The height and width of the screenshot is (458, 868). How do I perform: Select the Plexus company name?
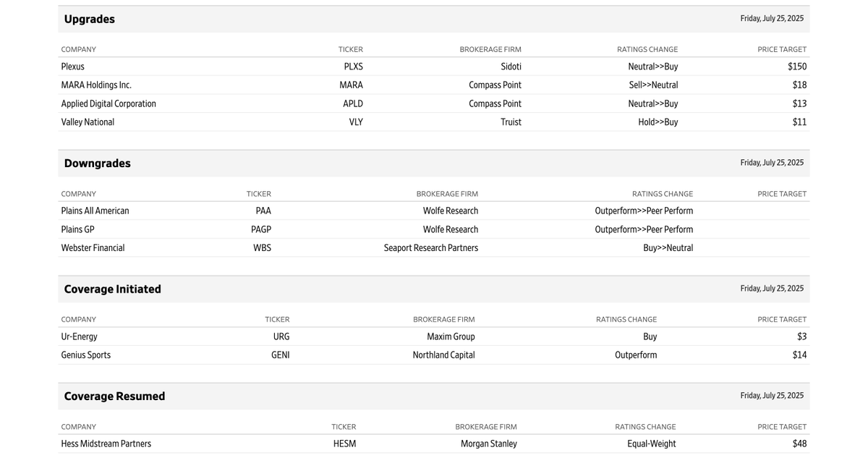73,67
